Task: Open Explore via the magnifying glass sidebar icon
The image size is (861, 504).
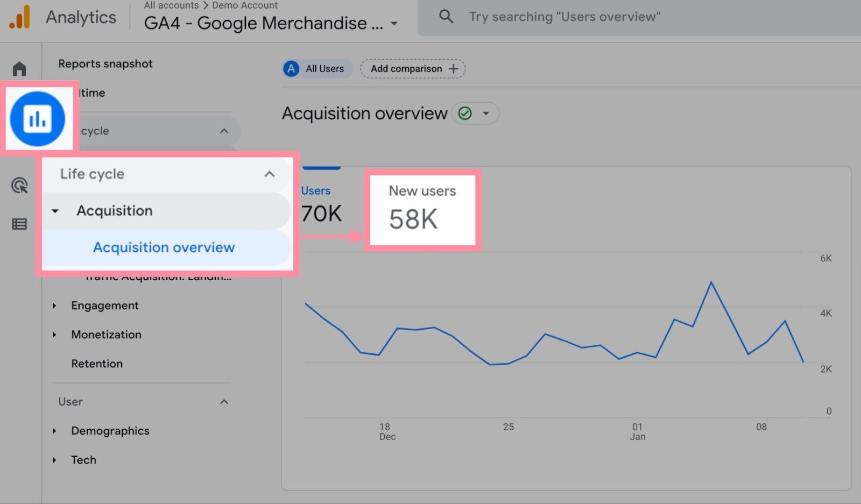Action: click(x=19, y=185)
